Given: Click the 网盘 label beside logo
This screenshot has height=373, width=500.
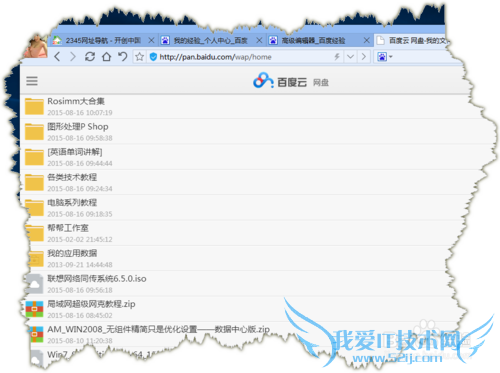Looking at the screenshot, I should tap(321, 82).
